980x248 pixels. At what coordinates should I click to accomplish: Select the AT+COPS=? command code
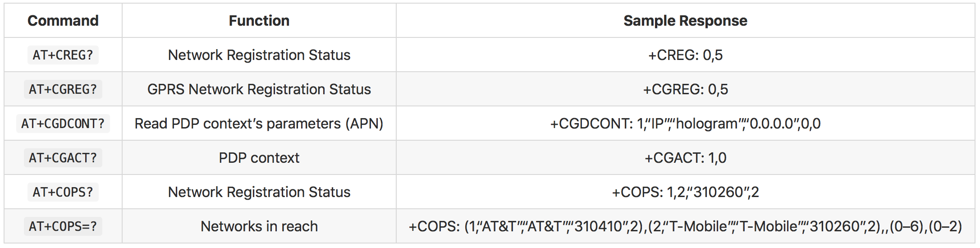(x=63, y=226)
